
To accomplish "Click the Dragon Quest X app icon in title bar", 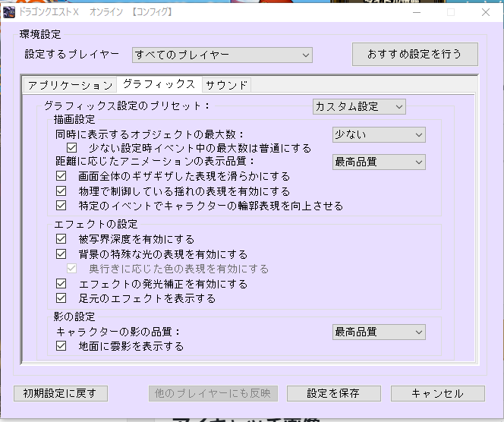I will point(9,12).
